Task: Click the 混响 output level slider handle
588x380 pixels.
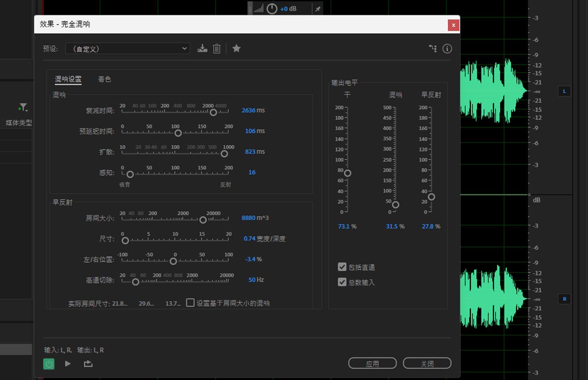Action: pyautogui.click(x=395, y=205)
